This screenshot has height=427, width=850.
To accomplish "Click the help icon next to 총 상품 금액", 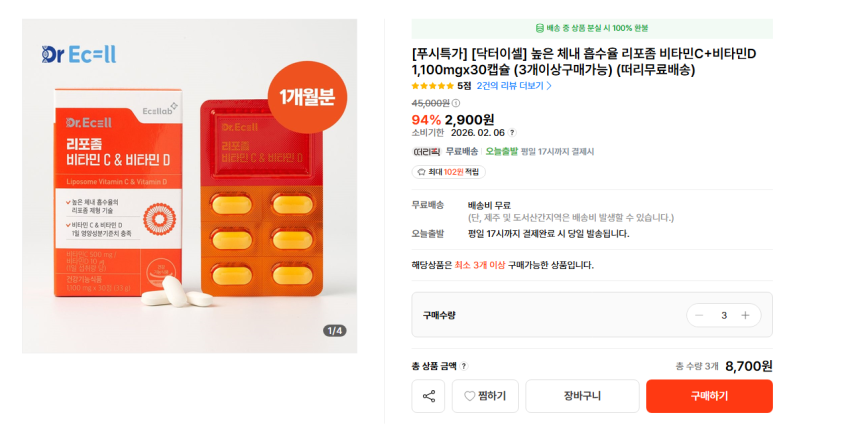I will [x=464, y=367].
